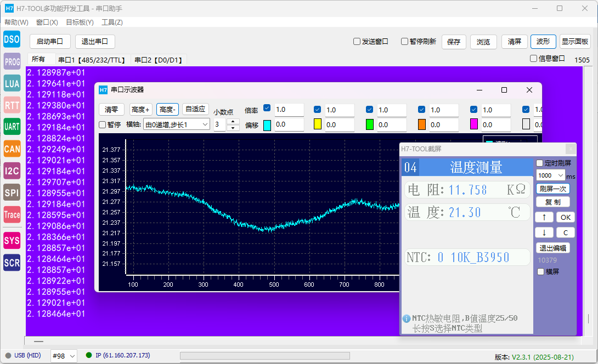Switch to the UART serial tool
This screenshot has width=598, height=364.
pos(12,127)
